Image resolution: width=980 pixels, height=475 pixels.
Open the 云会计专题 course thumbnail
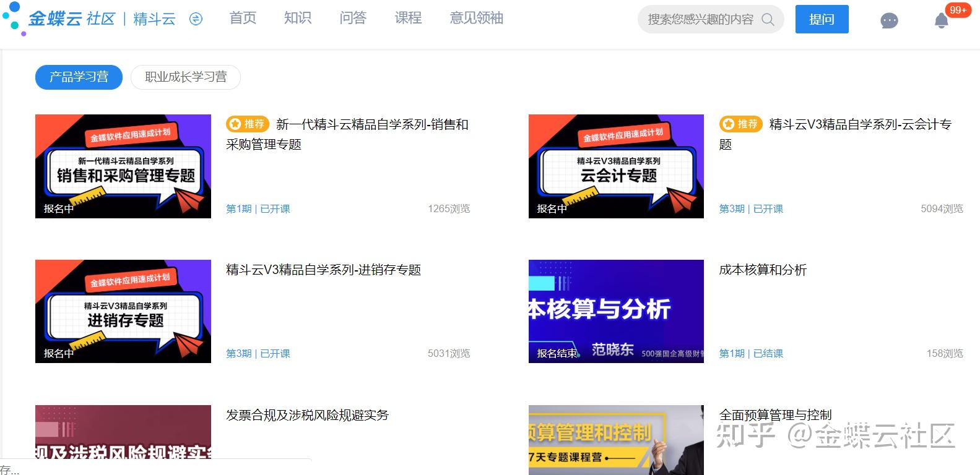point(616,166)
